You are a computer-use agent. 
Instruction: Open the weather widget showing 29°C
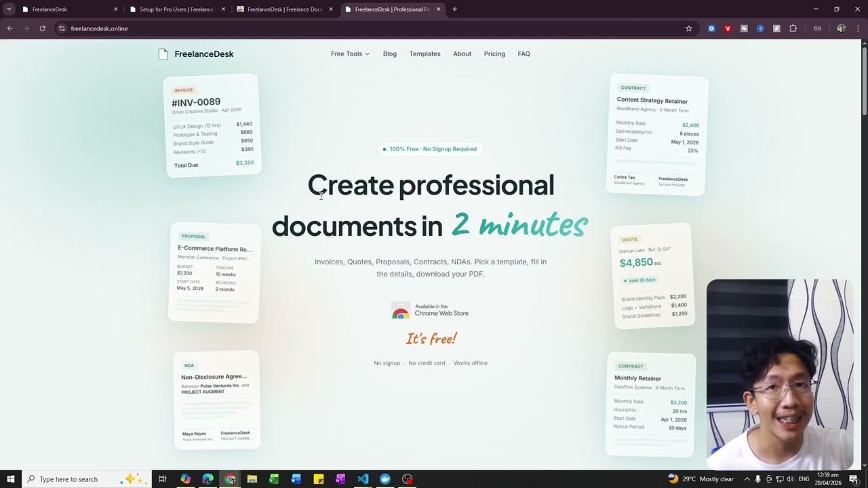tap(701, 479)
